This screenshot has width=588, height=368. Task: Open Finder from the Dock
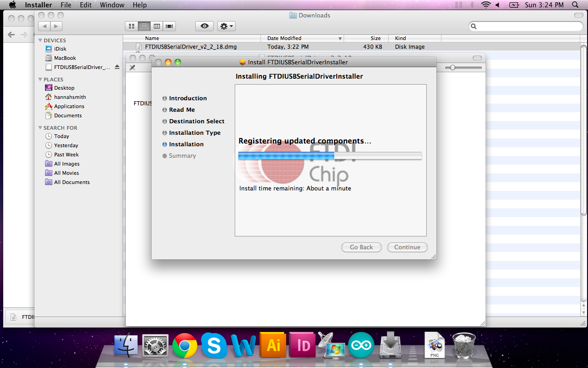[x=125, y=345]
